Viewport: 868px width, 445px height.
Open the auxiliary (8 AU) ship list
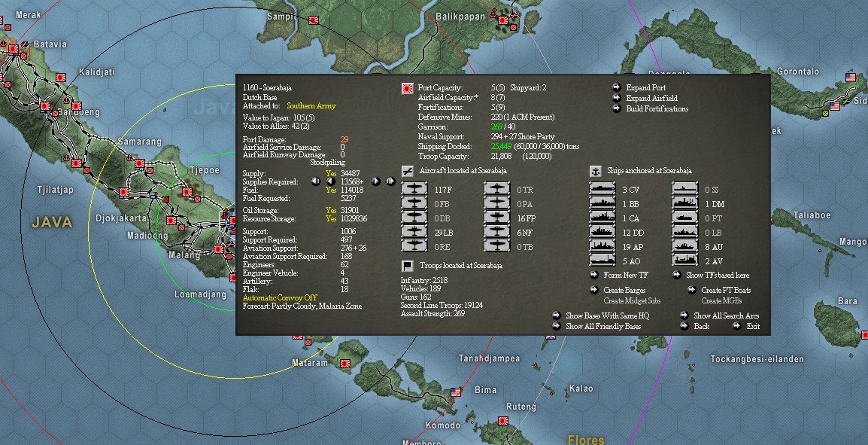tap(684, 247)
